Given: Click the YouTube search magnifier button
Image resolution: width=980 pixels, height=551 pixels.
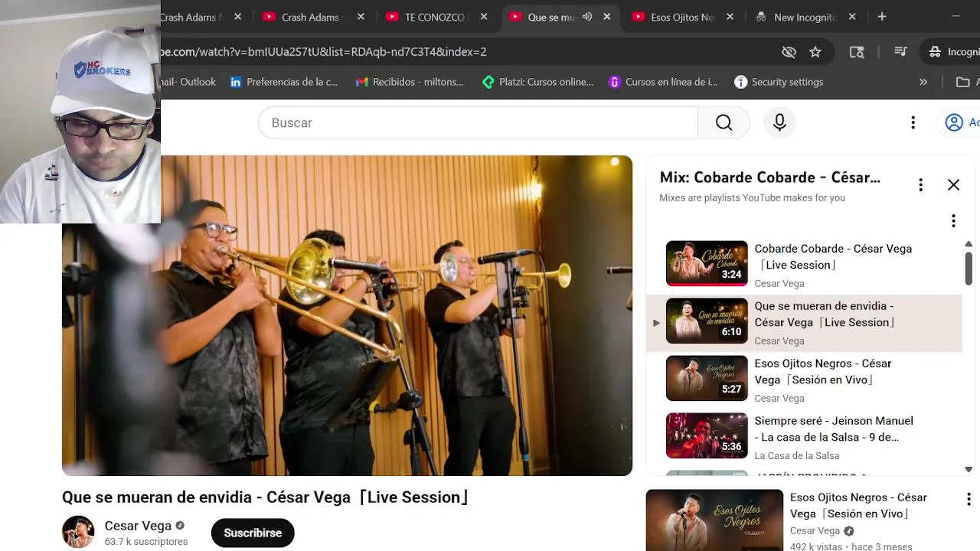Looking at the screenshot, I should point(724,122).
